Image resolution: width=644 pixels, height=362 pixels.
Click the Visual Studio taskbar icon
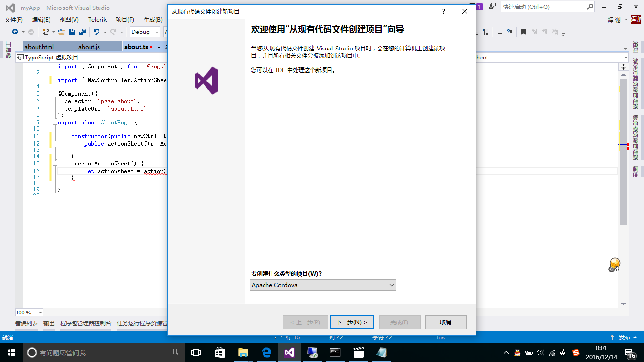tap(289, 353)
